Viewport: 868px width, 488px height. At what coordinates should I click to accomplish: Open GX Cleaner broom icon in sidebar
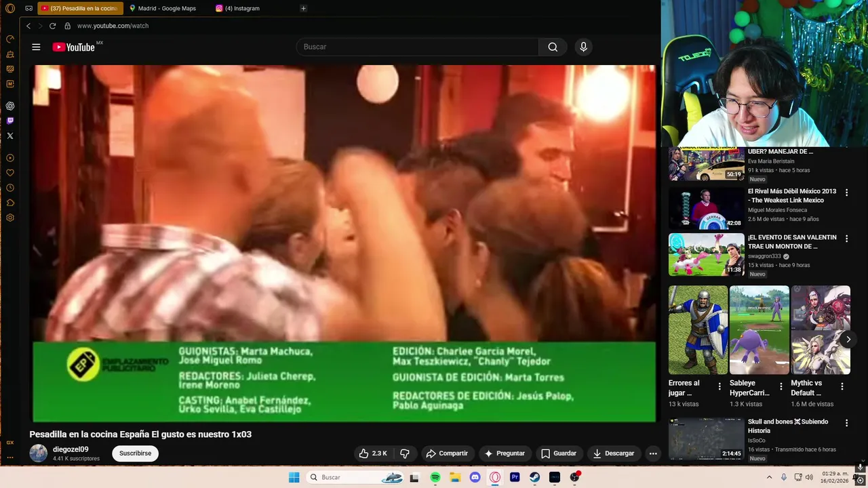[x=10, y=54]
